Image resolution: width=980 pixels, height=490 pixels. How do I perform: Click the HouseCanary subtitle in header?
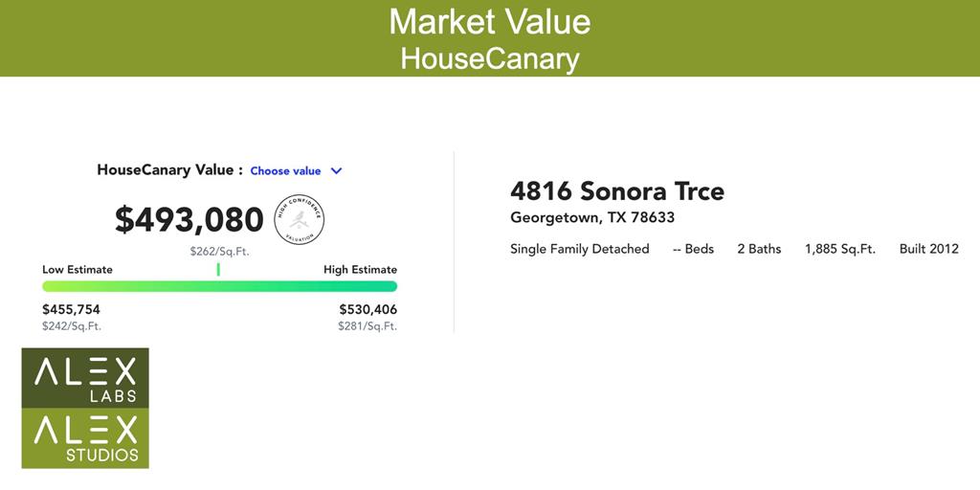pos(489,58)
